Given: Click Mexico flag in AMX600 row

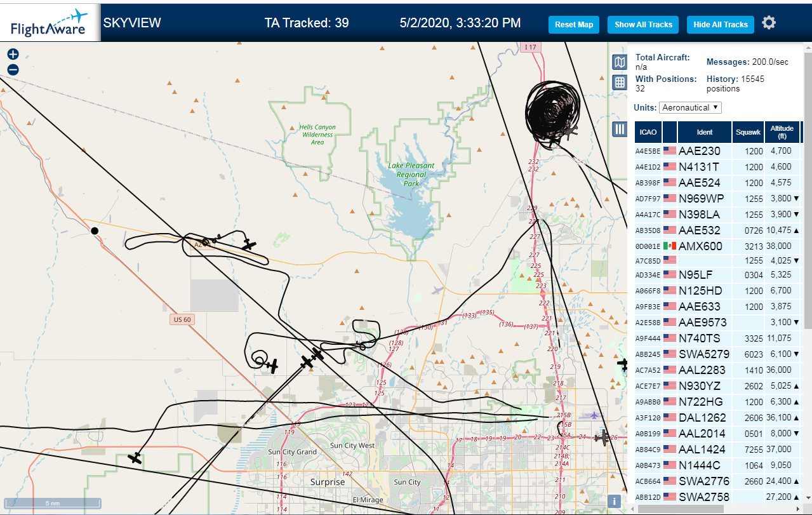Looking at the screenshot, I should [669, 246].
